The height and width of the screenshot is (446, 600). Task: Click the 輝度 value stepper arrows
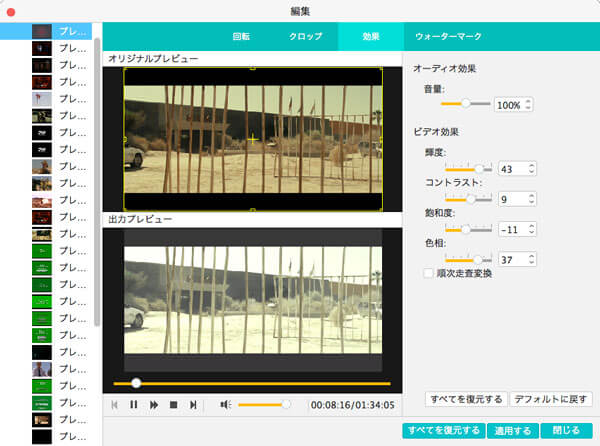pos(532,169)
